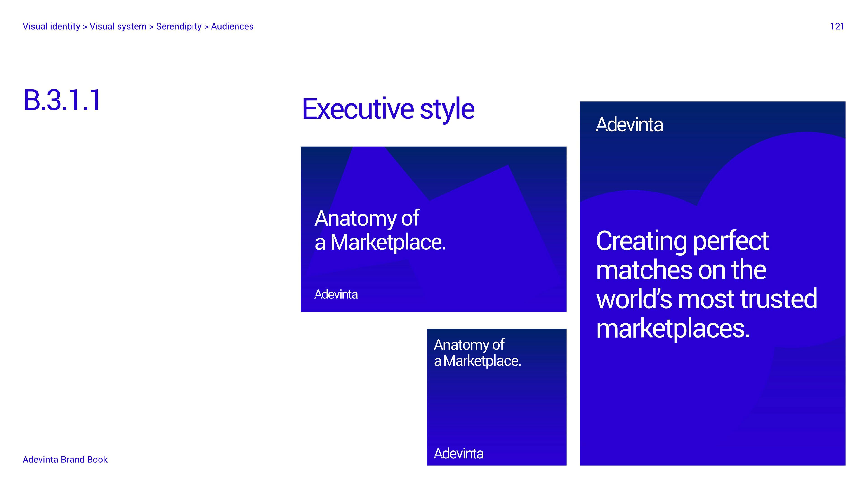
Task: Click the 'Visual system' breadcrumb
Action: point(118,26)
